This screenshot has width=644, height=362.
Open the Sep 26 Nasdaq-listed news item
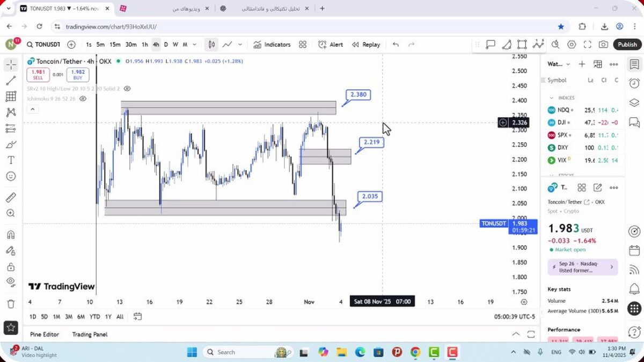(x=582, y=267)
